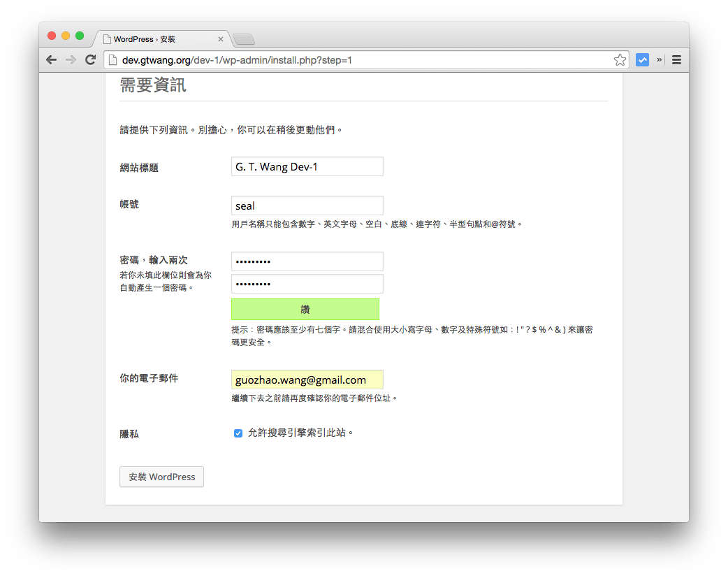Click the 網站標題 input containing G. T. Wang Dev-1
This screenshot has width=728, height=578.
307,166
